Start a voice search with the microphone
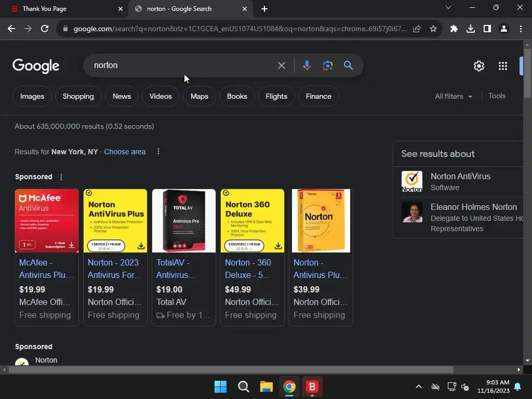 [307, 65]
